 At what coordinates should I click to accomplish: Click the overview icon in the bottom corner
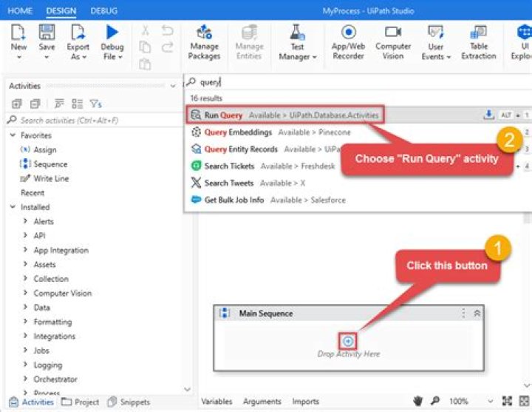[524, 401]
